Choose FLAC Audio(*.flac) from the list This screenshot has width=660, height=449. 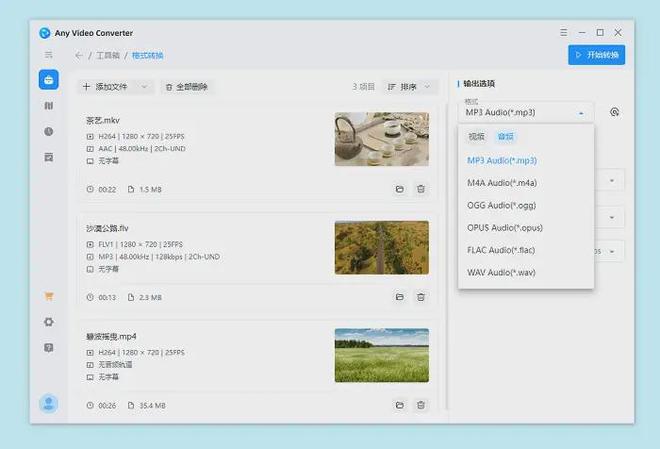click(503, 250)
